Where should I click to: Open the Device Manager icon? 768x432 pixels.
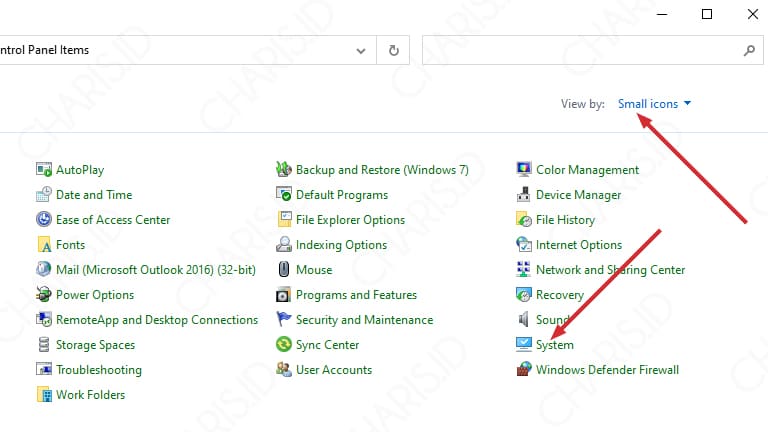[x=524, y=195]
